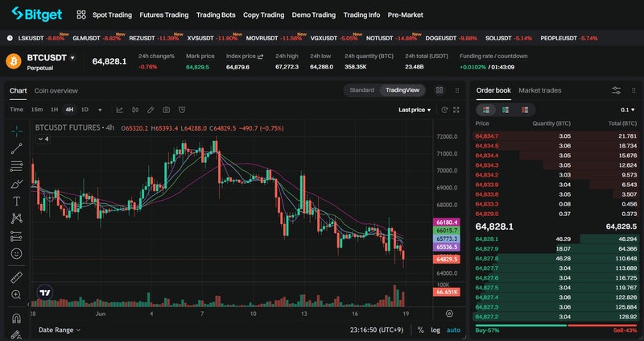Click the 64,834.7 ask price row
644x341 pixels.
555,135
